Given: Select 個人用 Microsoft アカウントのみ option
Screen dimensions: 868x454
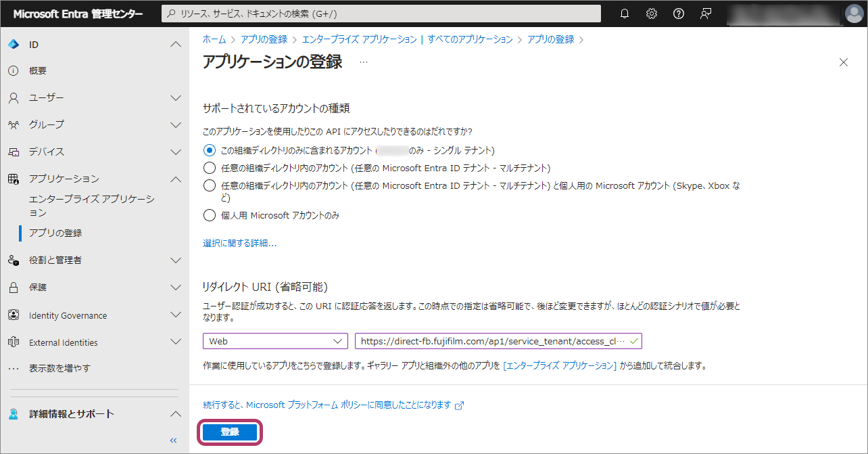Looking at the screenshot, I should coord(210,216).
